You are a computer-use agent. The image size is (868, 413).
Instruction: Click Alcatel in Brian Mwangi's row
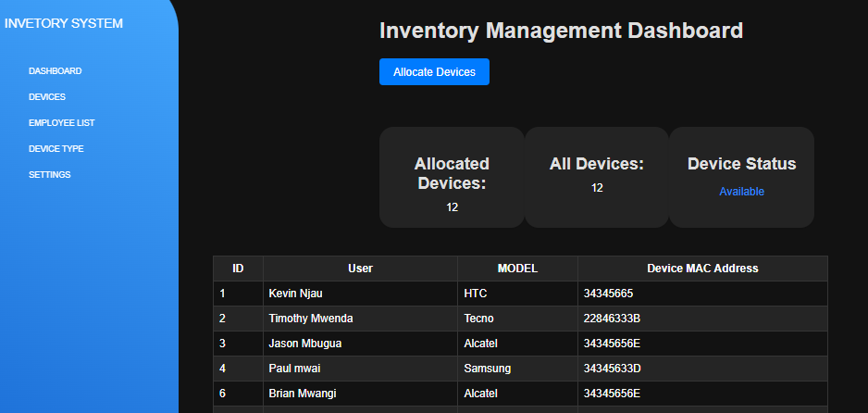[517, 393]
